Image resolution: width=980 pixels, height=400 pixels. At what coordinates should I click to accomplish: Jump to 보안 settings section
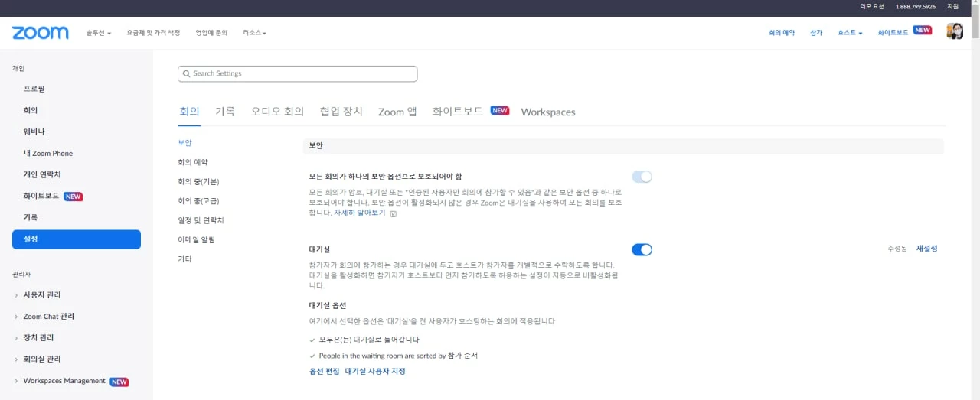click(185, 143)
